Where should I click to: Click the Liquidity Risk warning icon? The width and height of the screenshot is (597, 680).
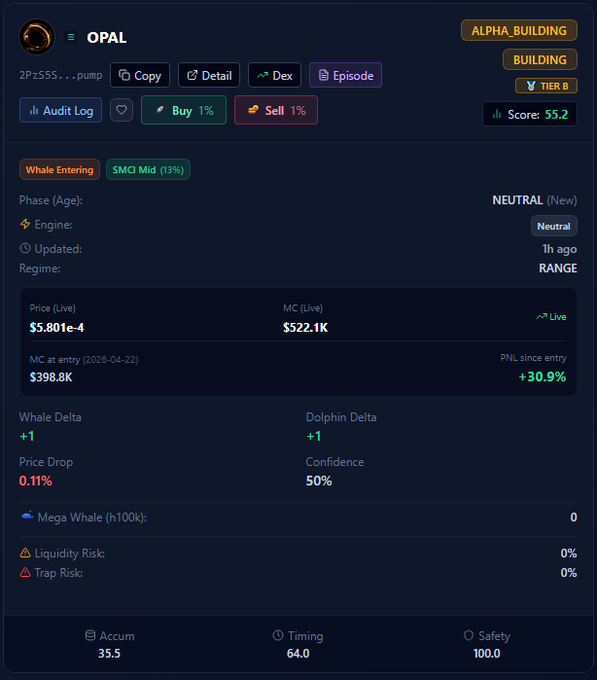click(25, 553)
